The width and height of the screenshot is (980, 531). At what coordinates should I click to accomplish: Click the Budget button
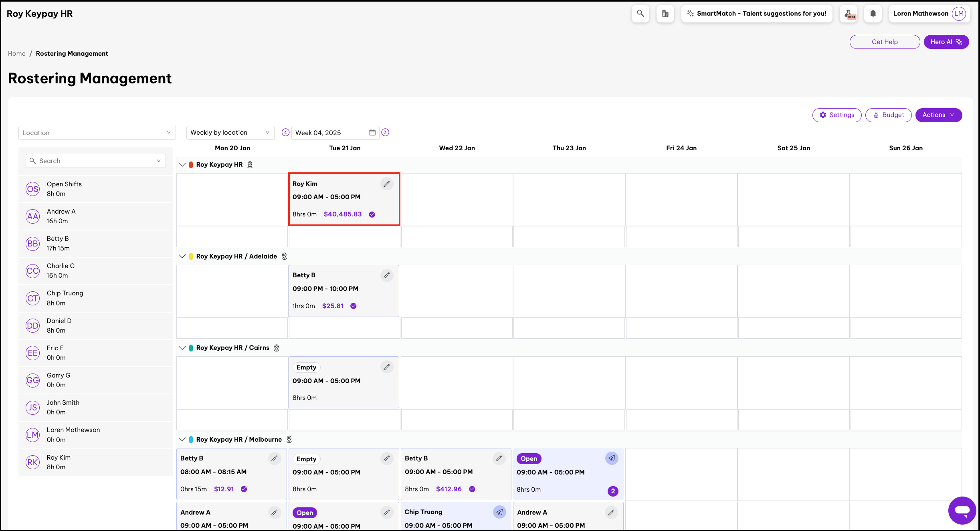[888, 115]
